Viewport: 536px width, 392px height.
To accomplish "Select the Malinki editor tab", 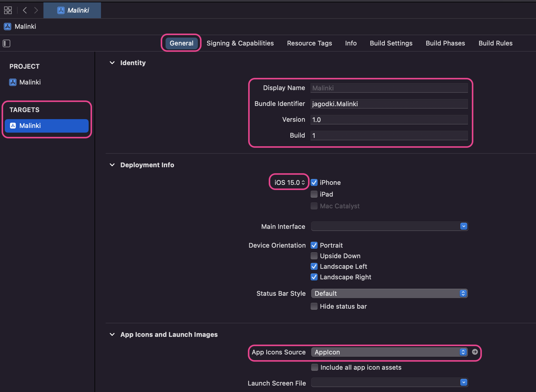I will [x=72, y=10].
